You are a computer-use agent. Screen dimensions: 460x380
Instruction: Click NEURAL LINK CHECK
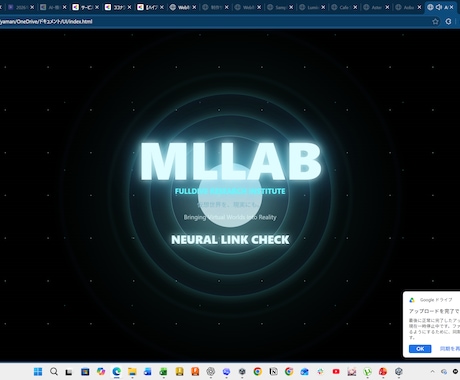[230, 240]
